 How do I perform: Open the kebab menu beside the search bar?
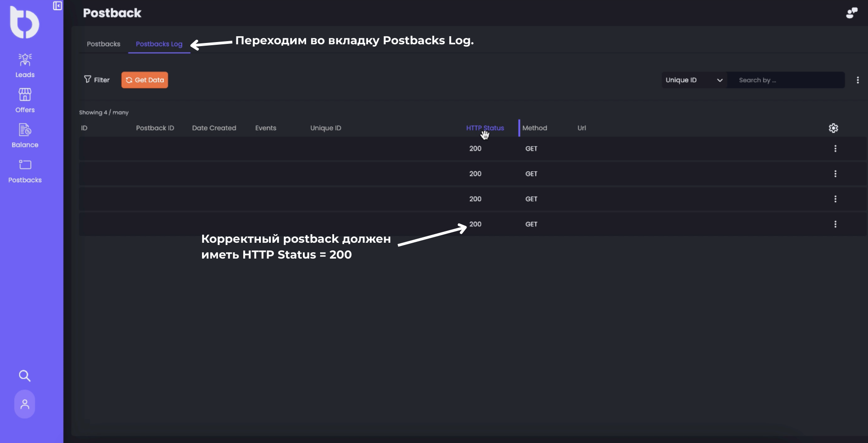858,80
